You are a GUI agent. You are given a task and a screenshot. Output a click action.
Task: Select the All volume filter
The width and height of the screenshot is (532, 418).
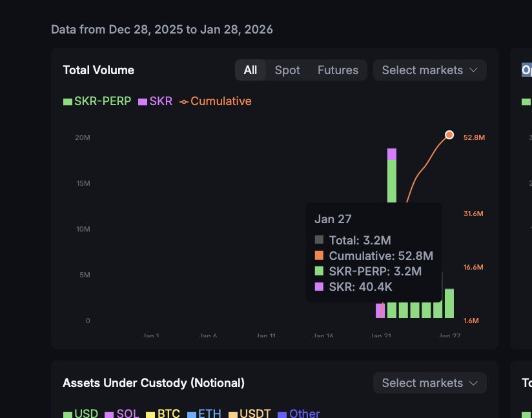click(x=251, y=70)
